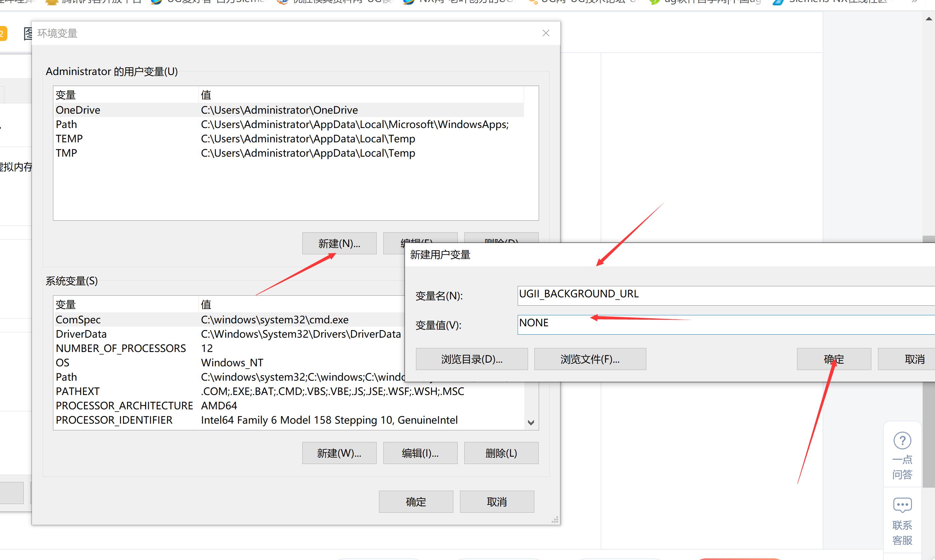Open the 联系客服 chat bubble icon
Screen dimensions: 935x560
[x=902, y=505]
